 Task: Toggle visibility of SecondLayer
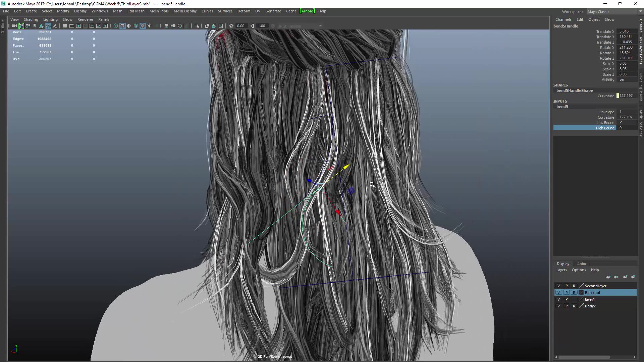558,286
